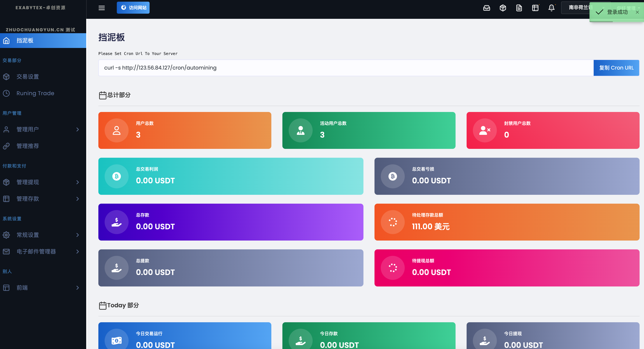The height and width of the screenshot is (349, 644).
Task: Click the envelope icon beside 电子邮件管理器
Action: pos(6,251)
